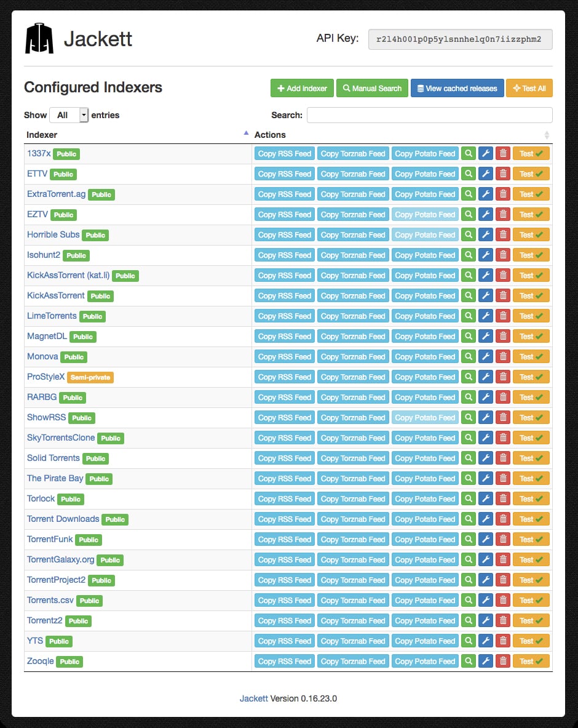The height and width of the screenshot is (728, 578).
Task: Sort using the Indexer column arrow
Action: point(246,132)
